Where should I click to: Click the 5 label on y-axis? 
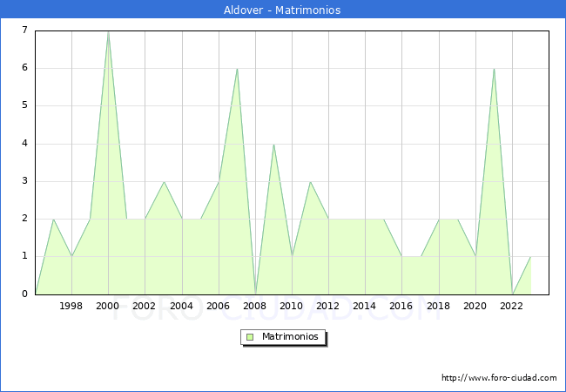pos(24,105)
